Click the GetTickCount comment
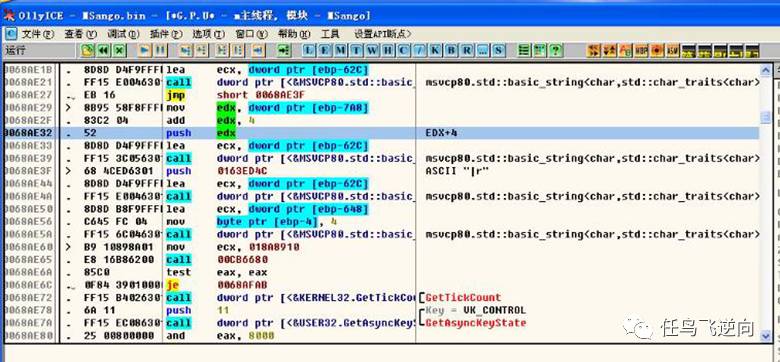The image size is (780, 362). pyautogui.click(x=463, y=297)
